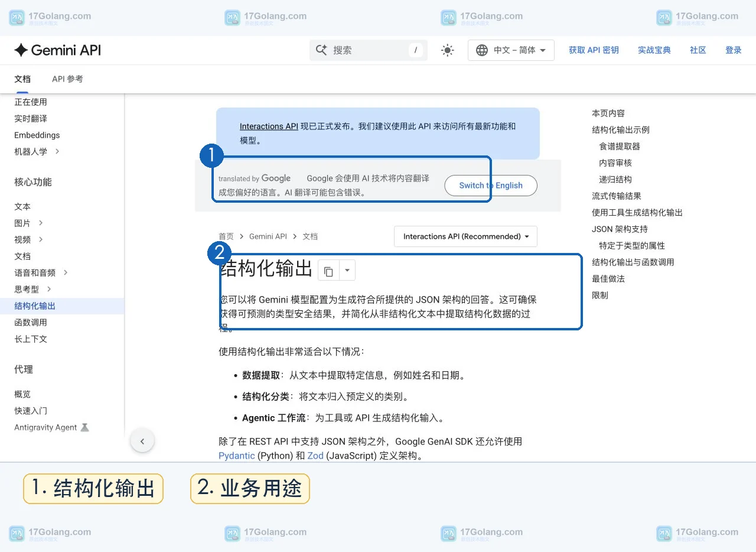Image resolution: width=756 pixels, height=552 pixels.
Task: Select the 文档 tab
Action: pyautogui.click(x=22, y=79)
